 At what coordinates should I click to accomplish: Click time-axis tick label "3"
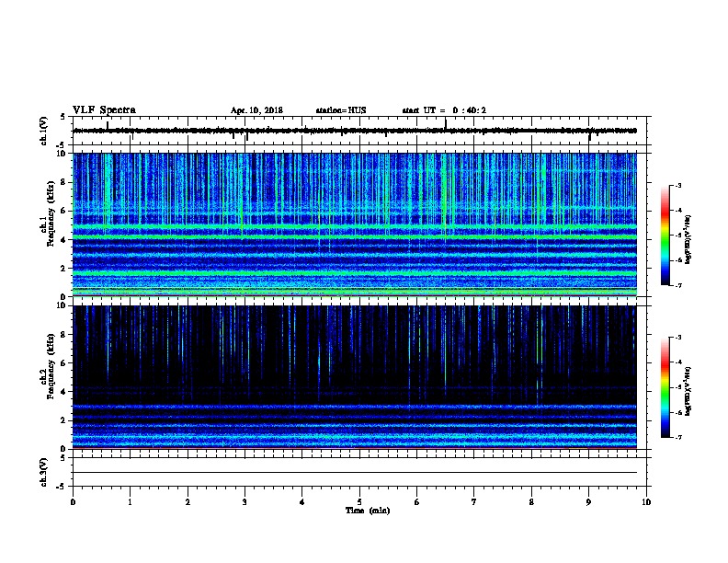[245, 502]
